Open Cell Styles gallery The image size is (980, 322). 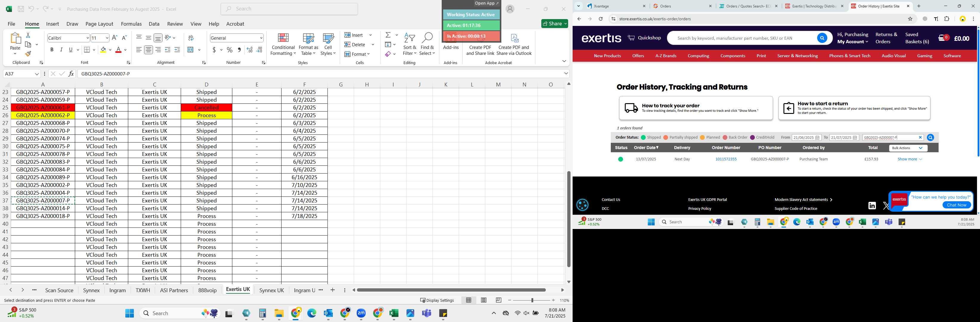pos(328,44)
